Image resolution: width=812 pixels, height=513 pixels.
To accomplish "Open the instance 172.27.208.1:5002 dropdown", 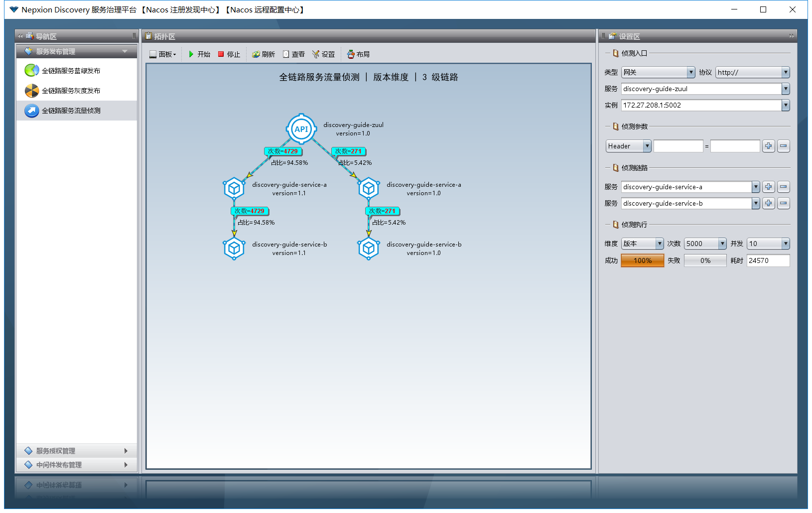I will pyautogui.click(x=785, y=105).
